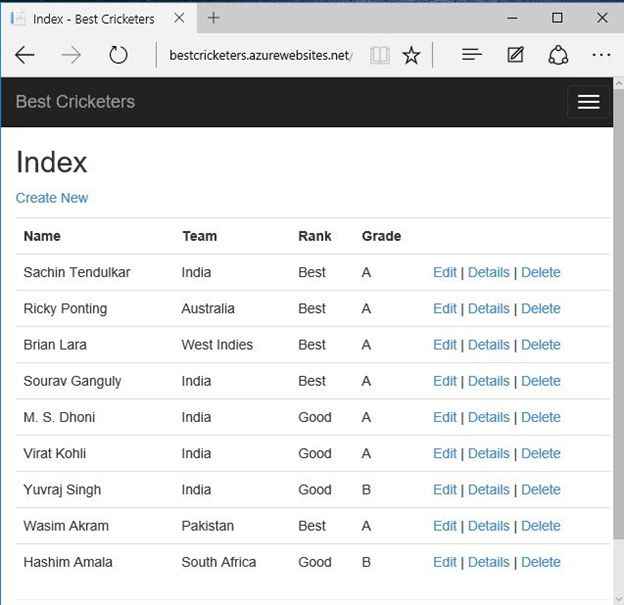Edit the Sachin Tendulkar record
This screenshot has width=624, height=605.
[x=445, y=272]
